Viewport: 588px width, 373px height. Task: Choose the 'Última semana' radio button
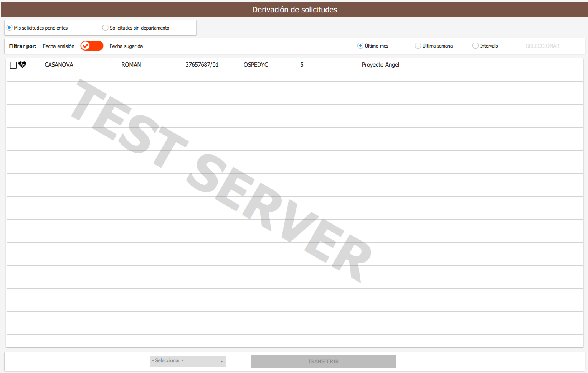coord(418,46)
